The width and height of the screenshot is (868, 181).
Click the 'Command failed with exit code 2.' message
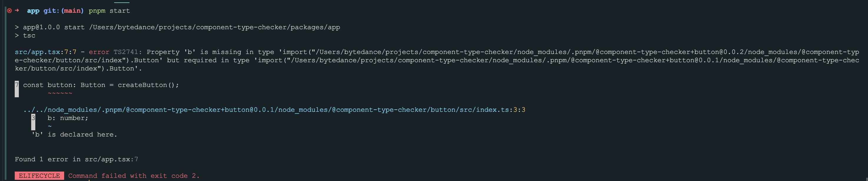coord(134,176)
